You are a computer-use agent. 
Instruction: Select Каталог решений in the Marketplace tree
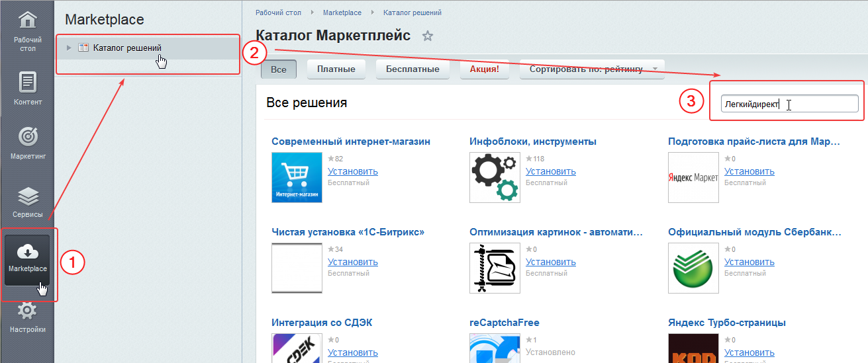127,48
